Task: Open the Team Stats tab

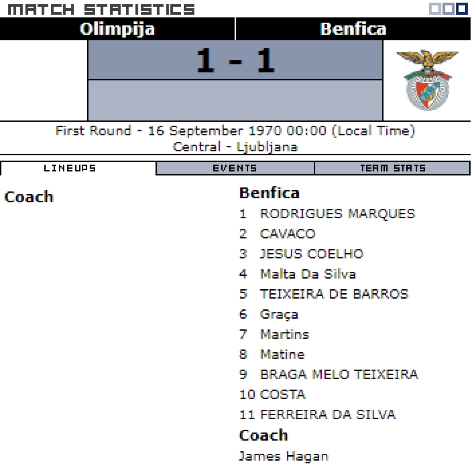Action: click(x=392, y=168)
